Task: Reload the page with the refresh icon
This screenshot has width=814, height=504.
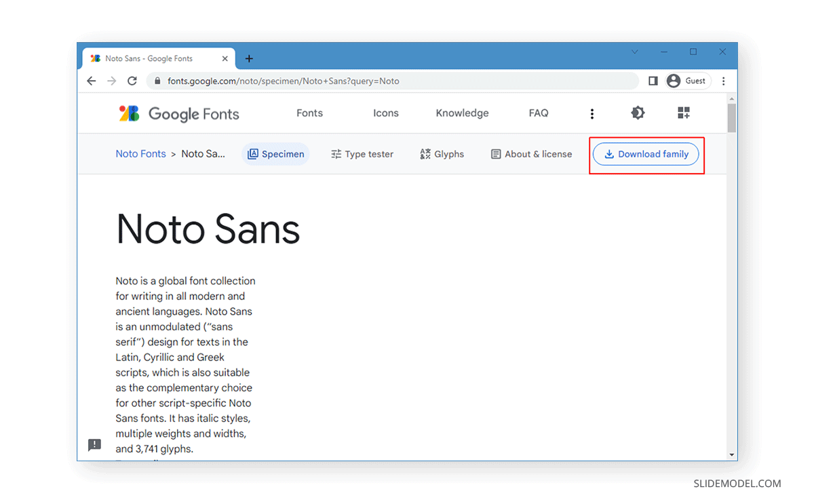Action: (132, 81)
